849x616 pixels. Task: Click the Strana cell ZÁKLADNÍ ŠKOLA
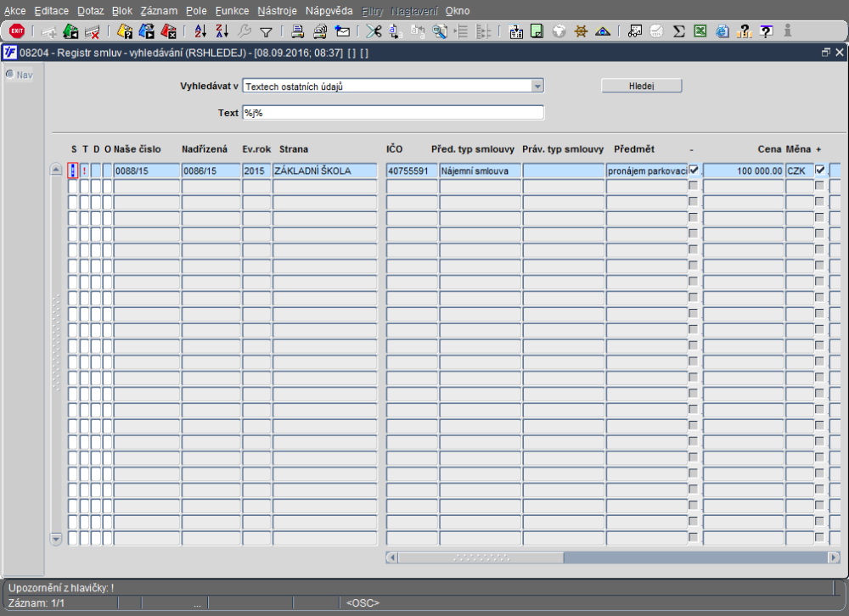[x=325, y=171]
